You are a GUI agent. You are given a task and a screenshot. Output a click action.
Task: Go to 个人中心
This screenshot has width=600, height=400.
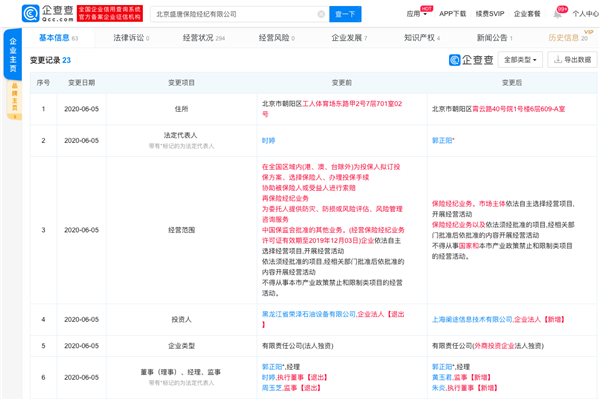pos(585,14)
